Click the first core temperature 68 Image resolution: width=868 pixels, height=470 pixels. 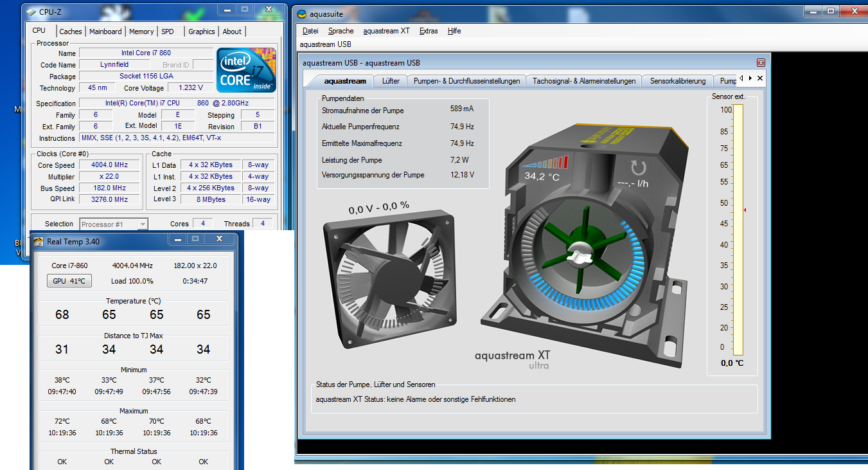point(62,314)
